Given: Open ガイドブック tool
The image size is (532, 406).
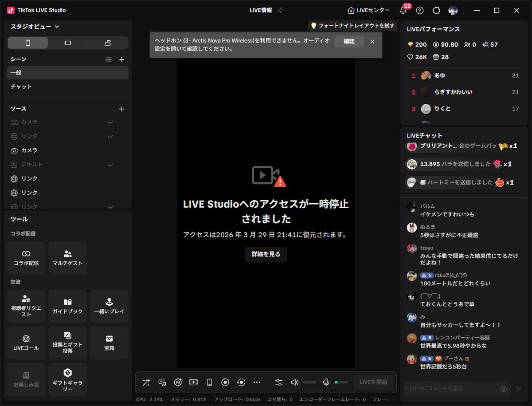Looking at the screenshot, I should pyautogui.click(x=68, y=306).
